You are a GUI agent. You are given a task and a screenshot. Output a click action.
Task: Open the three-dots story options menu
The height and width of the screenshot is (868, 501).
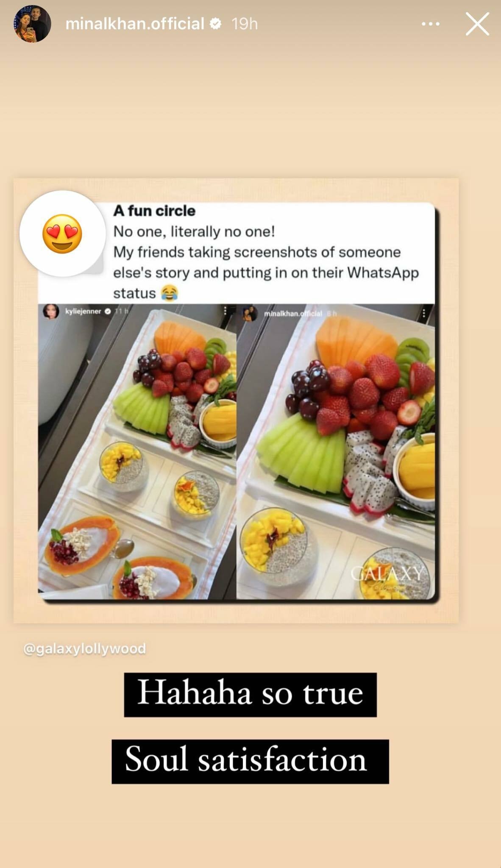pos(431,24)
